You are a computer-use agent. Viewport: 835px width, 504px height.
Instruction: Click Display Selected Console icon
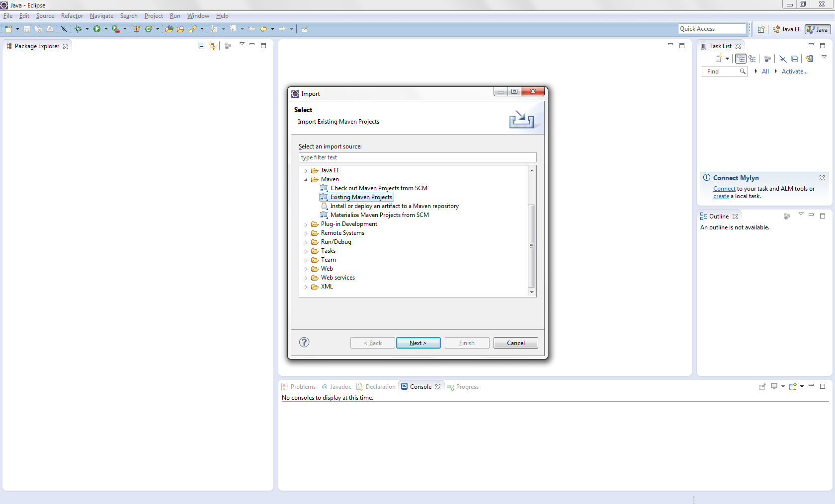coord(774,386)
